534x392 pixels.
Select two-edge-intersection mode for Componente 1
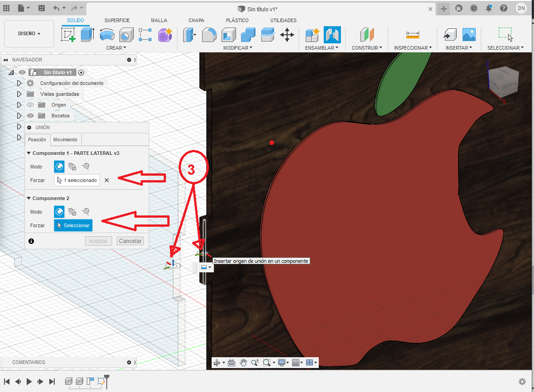85,166
